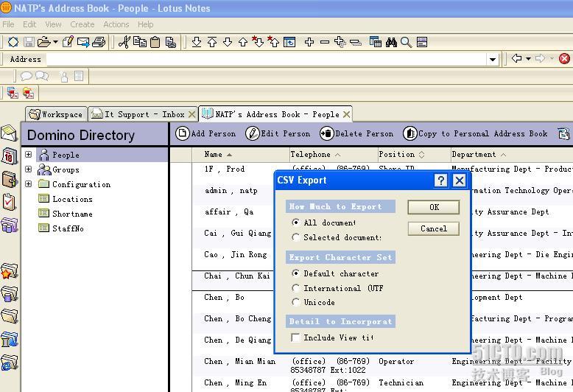Click the Go Back arrow icon
Image resolution: width=573 pixels, height=392 pixels.
pos(517,58)
